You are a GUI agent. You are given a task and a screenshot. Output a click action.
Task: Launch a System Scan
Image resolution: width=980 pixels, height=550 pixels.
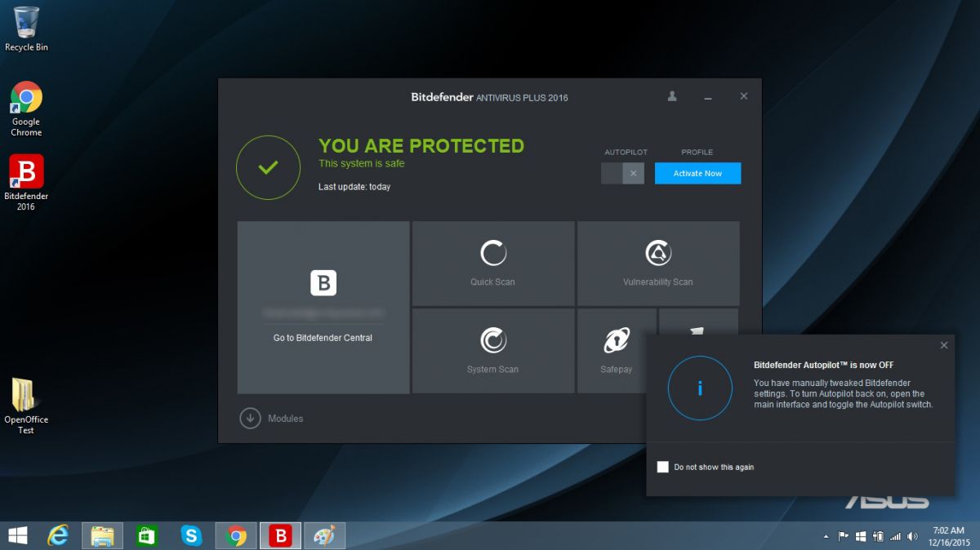point(492,350)
